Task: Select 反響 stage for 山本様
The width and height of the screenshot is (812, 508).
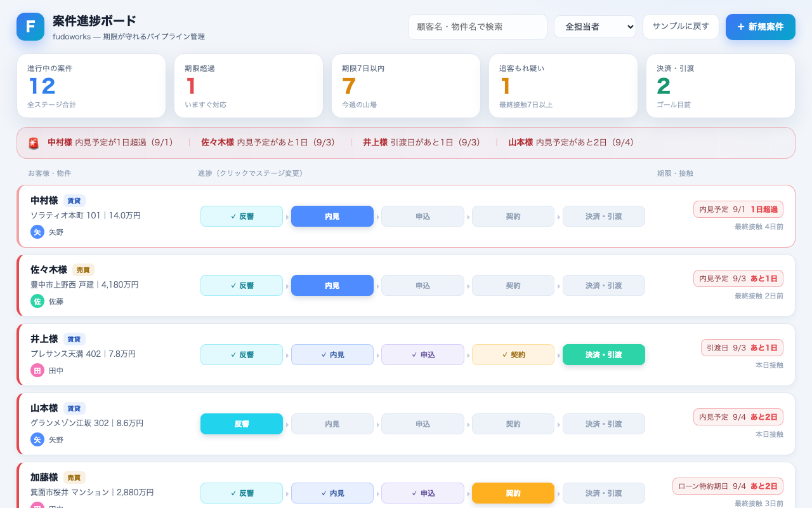Action: pyautogui.click(x=242, y=424)
